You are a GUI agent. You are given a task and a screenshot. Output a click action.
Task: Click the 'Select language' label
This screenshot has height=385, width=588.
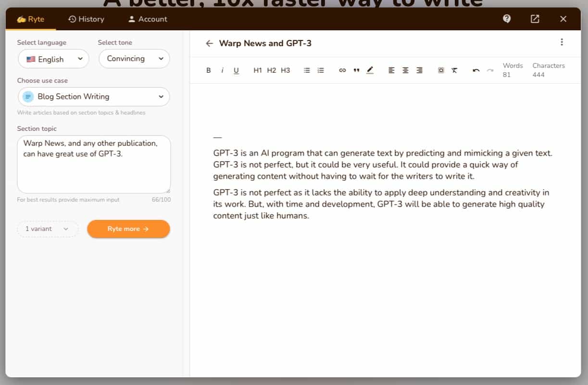click(42, 42)
